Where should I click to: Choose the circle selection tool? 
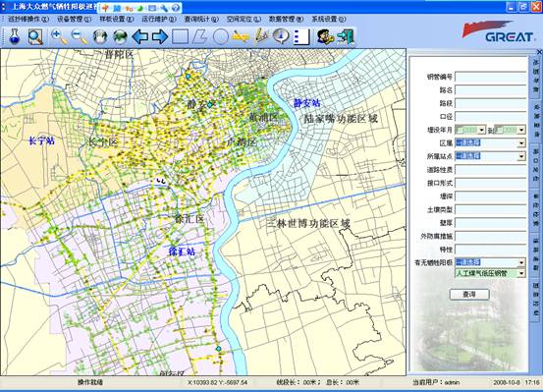pyautogui.click(x=220, y=36)
